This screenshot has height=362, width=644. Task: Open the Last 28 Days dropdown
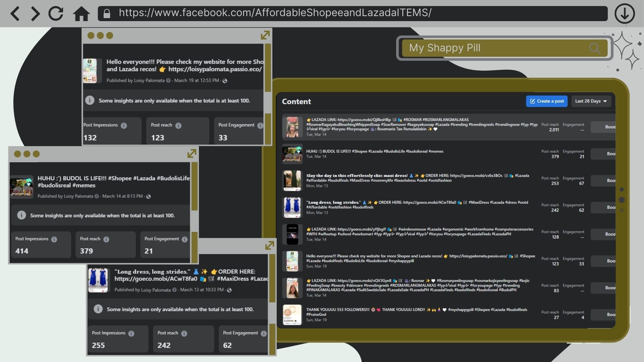click(x=591, y=101)
